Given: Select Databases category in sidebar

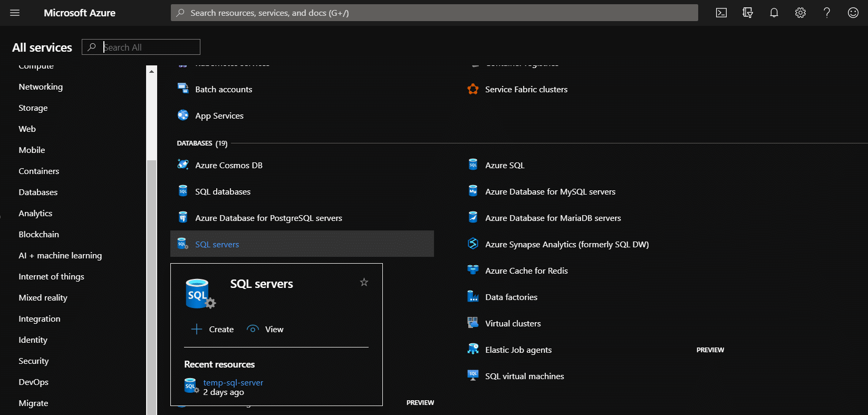Looking at the screenshot, I should coord(38,192).
